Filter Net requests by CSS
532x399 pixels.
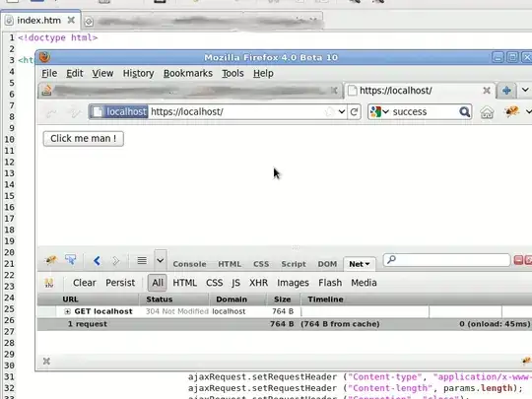(214, 283)
